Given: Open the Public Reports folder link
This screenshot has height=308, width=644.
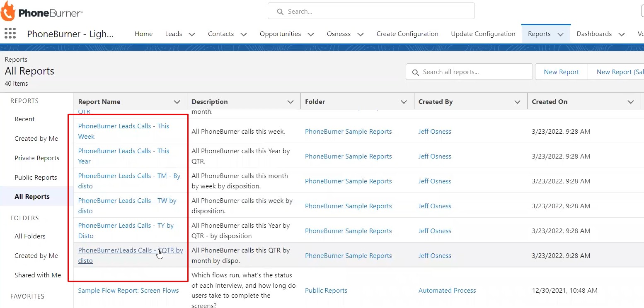Looking at the screenshot, I should pyautogui.click(x=326, y=291).
